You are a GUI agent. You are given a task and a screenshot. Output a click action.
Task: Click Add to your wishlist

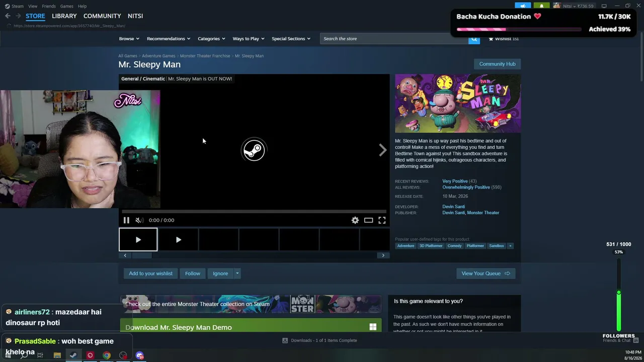pyautogui.click(x=150, y=274)
